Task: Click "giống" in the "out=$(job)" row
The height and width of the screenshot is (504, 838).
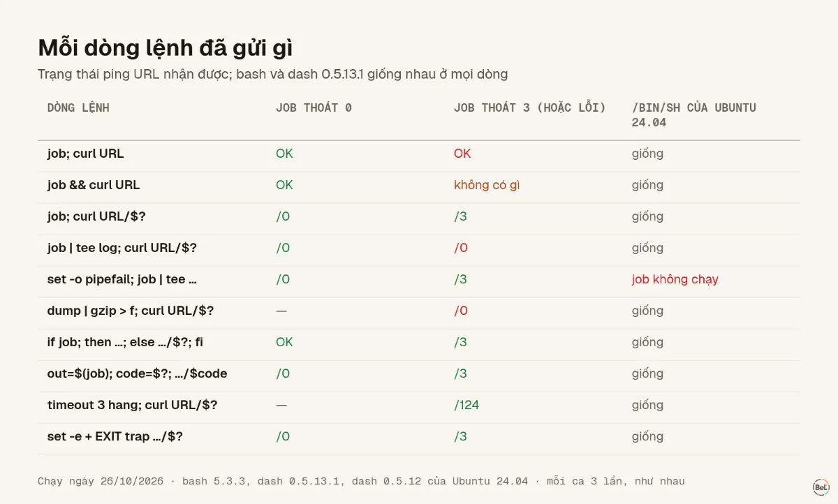Action: [x=647, y=373]
